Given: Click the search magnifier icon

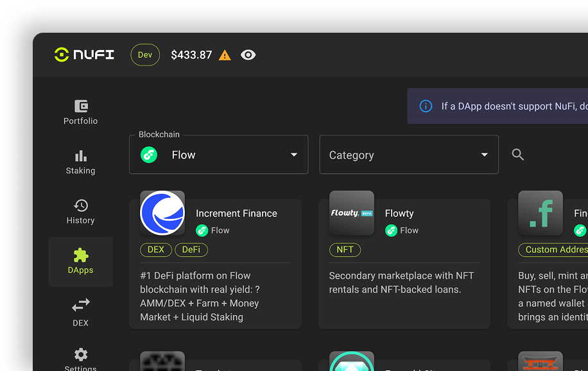Looking at the screenshot, I should coord(518,155).
